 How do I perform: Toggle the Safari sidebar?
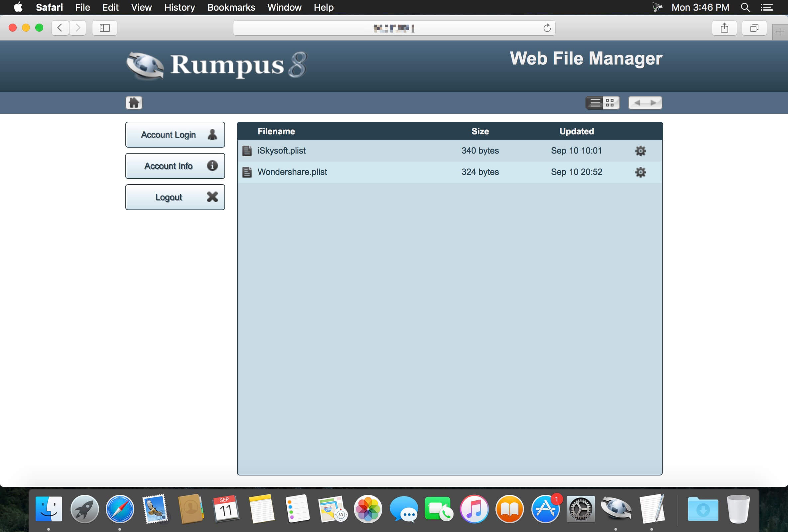tap(104, 28)
